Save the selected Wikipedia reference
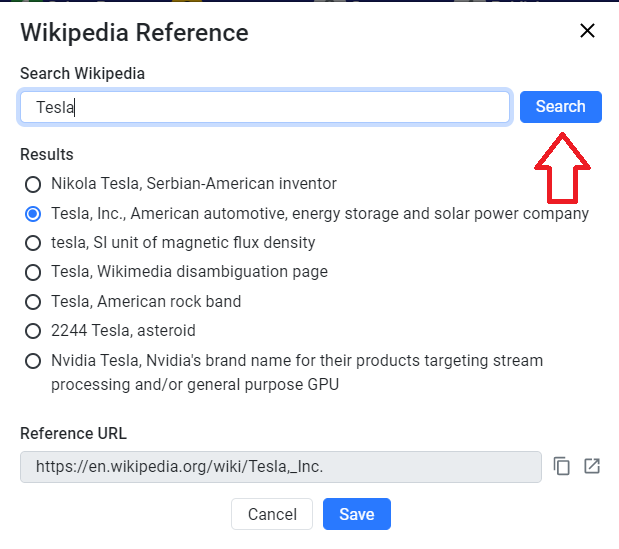This screenshot has height=549, width=619. [x=357, y=514]
